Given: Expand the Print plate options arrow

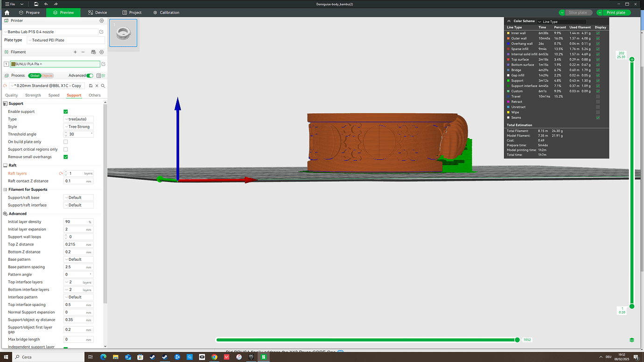Looking at the screenshot, I should tap(600, 13).
